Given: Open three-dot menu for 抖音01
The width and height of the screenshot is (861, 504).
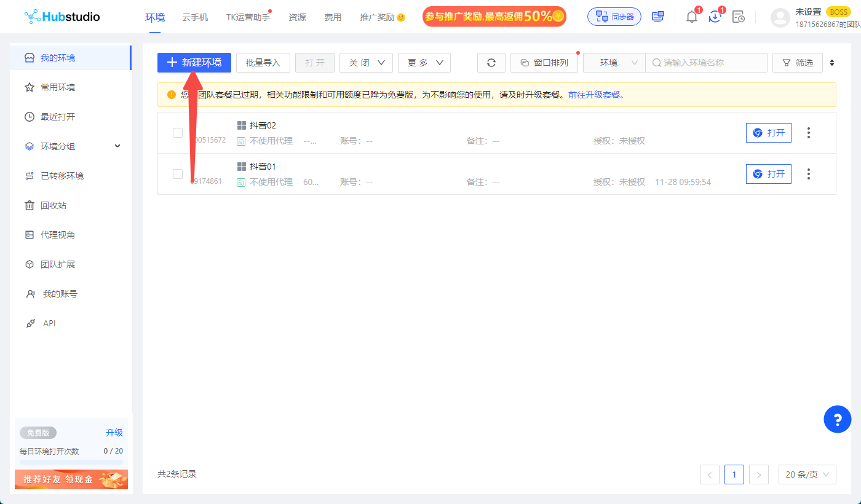Looking at the screenshot, I should (x=808, y=174).
